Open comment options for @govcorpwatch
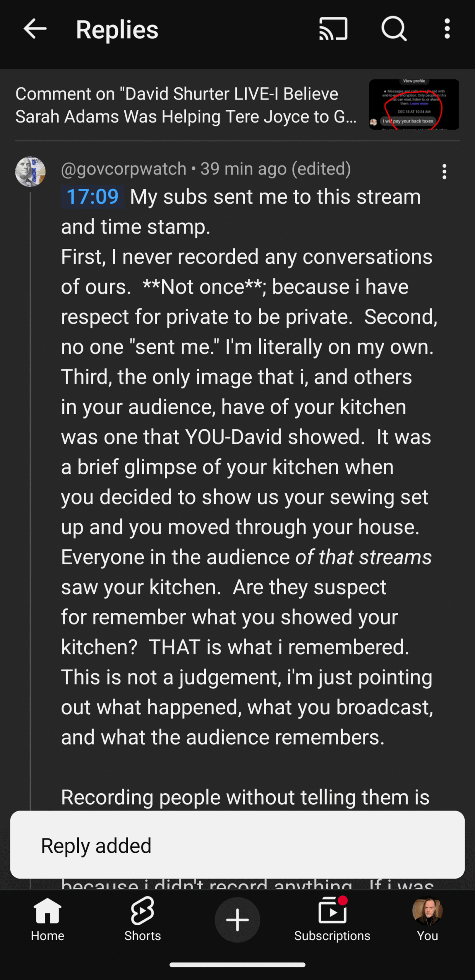475x980 pixels. (x=444, y=172)
